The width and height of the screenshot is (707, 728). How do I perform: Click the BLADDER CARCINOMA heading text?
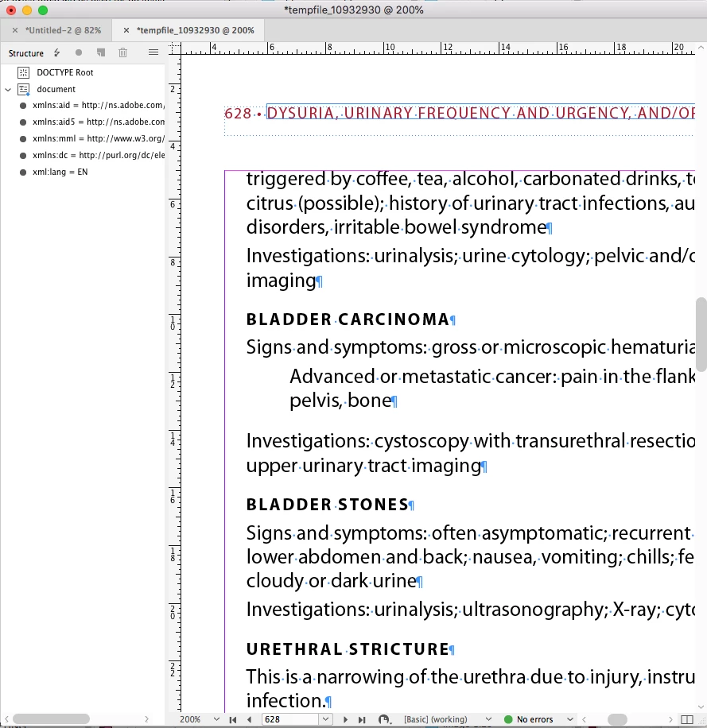(x=348, y=319)
